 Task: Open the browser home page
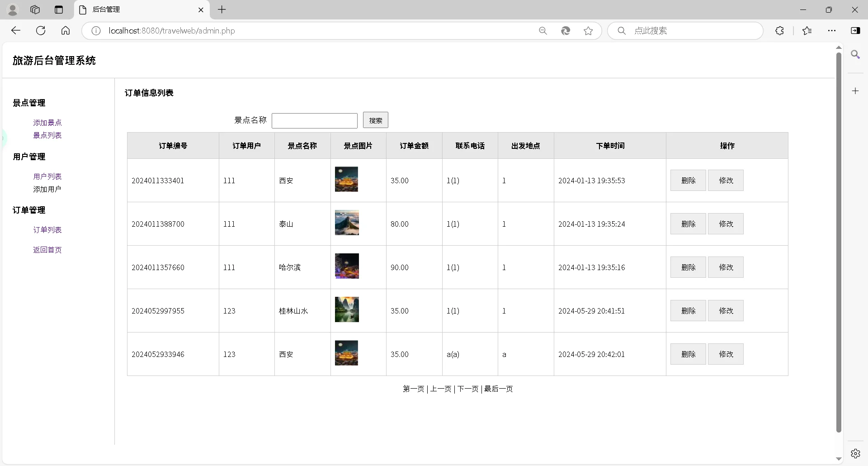(66, 31)
